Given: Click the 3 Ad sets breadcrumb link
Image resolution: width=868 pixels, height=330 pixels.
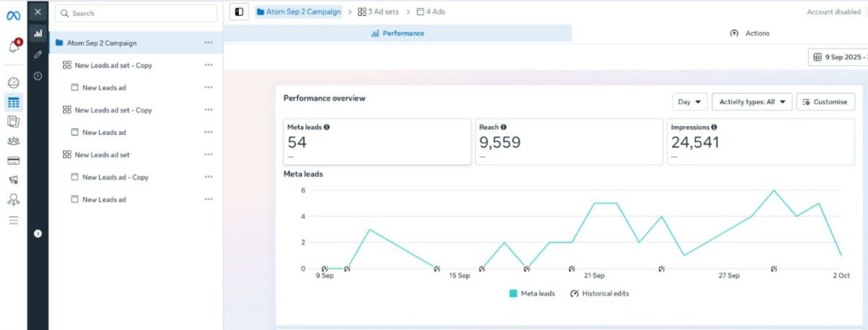Looking at the screenshot, I should coord(378,12).
